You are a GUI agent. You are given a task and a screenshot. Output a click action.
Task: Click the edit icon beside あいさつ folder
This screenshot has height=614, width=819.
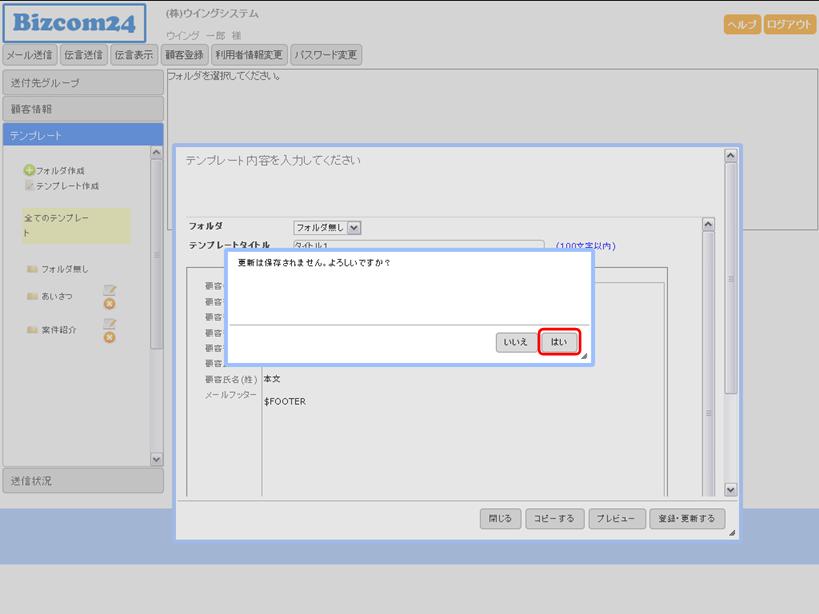click(x=110, y=290)
